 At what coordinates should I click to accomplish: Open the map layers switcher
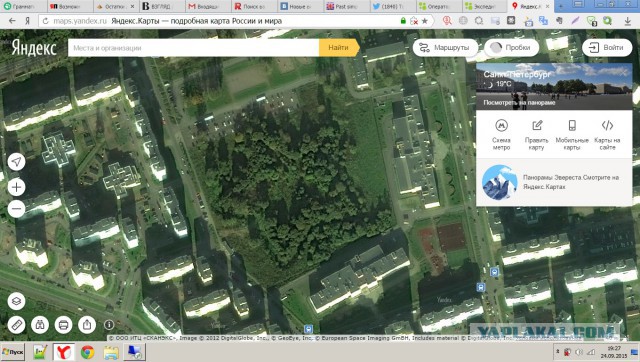[x=16, y=301]
